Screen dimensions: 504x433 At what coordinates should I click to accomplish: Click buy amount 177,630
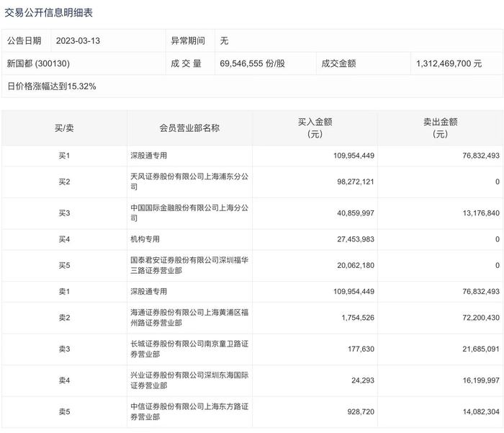[x=361, y=349]
